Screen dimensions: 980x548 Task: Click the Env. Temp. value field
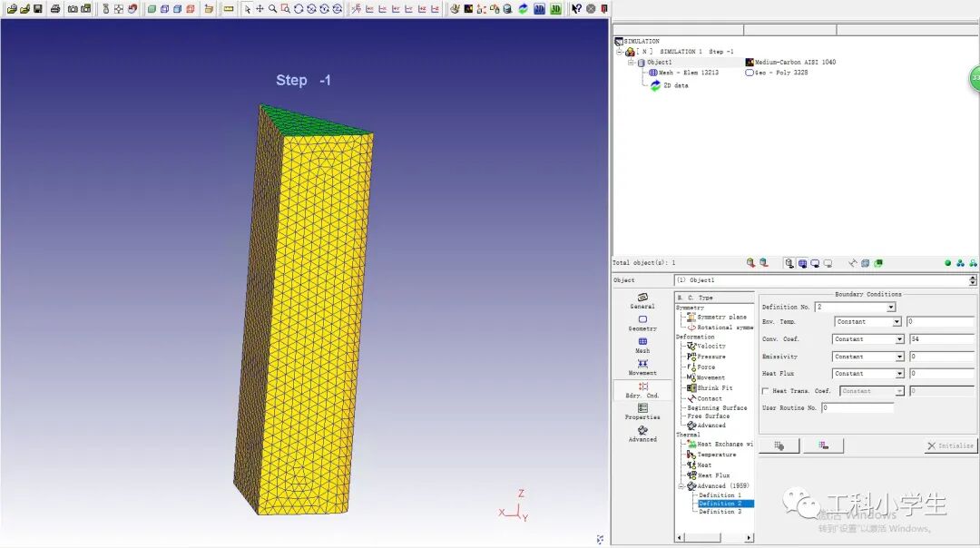pos(941,321)
